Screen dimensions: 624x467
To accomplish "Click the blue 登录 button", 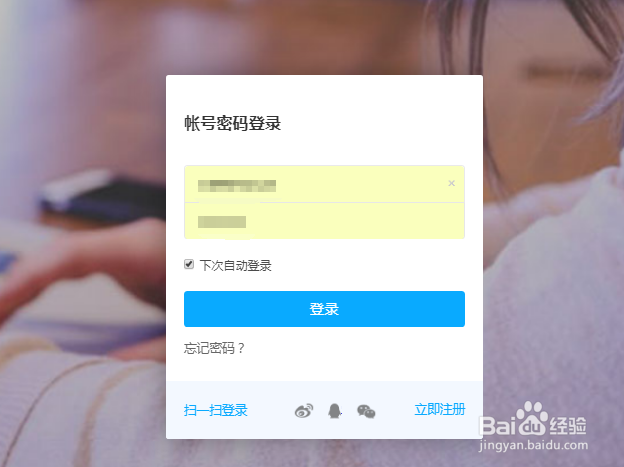I will point(324,309).
